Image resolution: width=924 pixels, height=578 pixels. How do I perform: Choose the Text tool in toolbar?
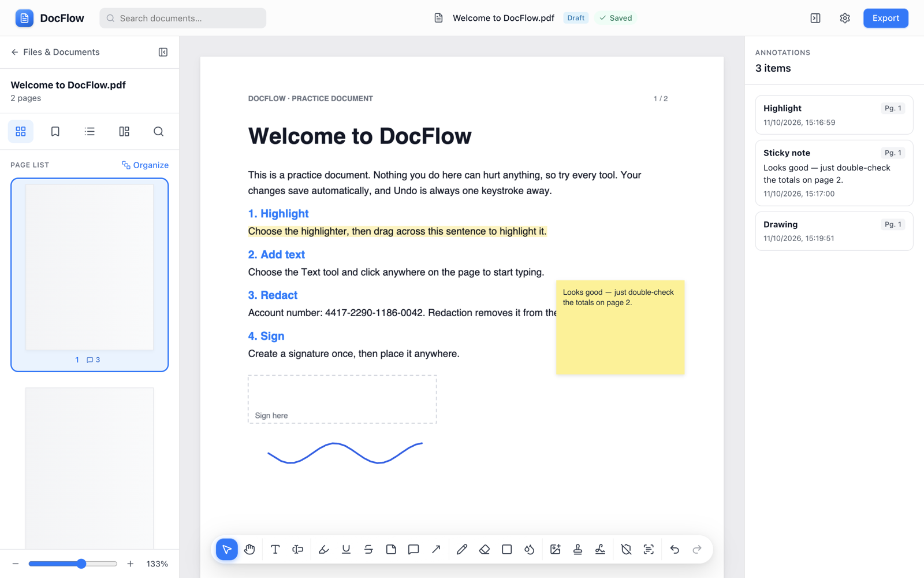pyautogui.click(x=275, y=549)
